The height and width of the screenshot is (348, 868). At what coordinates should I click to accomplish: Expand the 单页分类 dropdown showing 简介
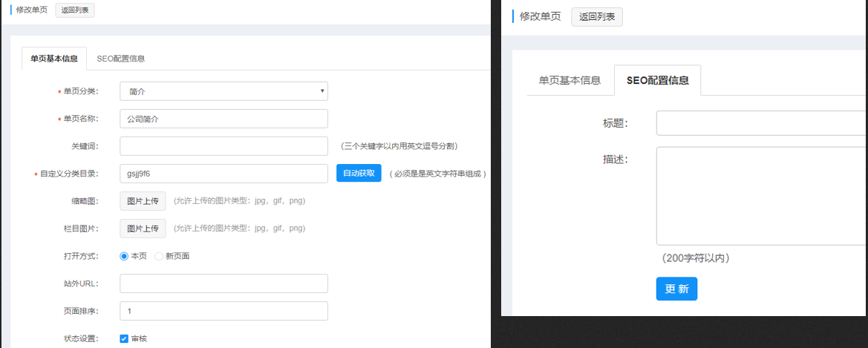pos(223,91)
